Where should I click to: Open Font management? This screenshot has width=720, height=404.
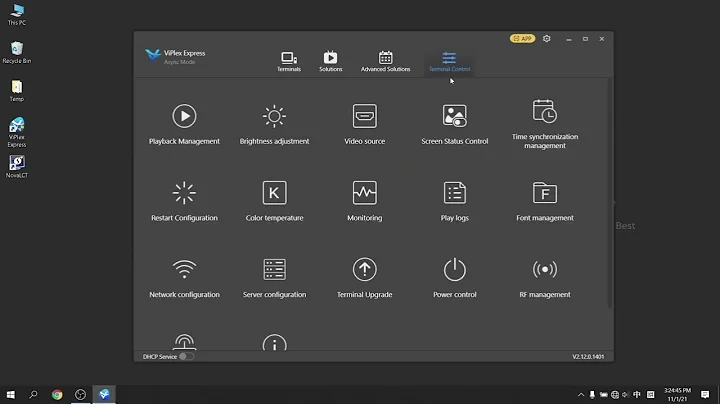[545, 201]
